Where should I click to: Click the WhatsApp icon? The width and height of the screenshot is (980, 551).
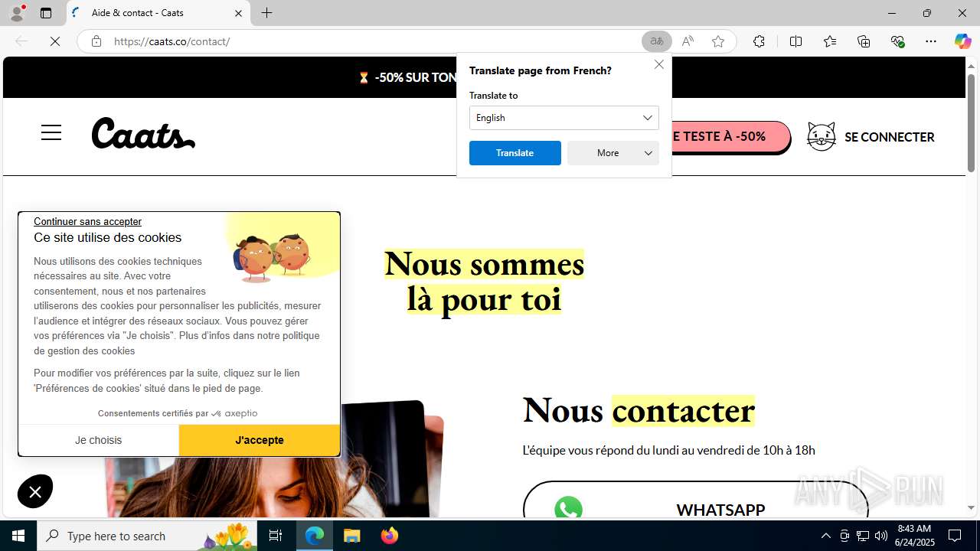(x=568, y=509)
